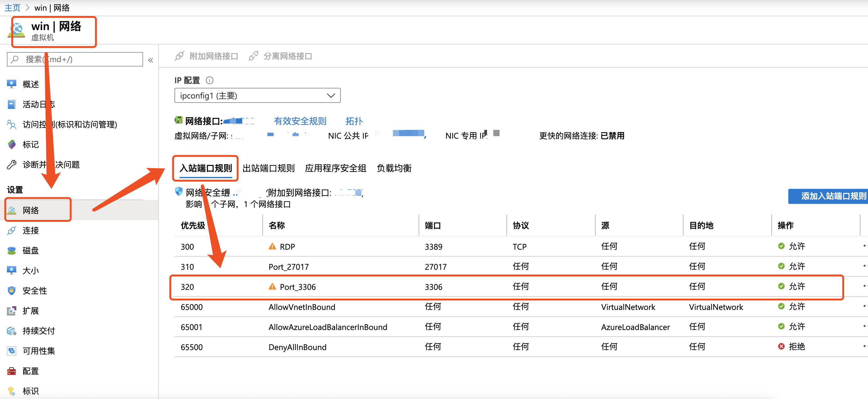Select 连接 in the sidebar menu
Image resolution: width=868 pixels, height=399 pixels.
click(31, 230)
